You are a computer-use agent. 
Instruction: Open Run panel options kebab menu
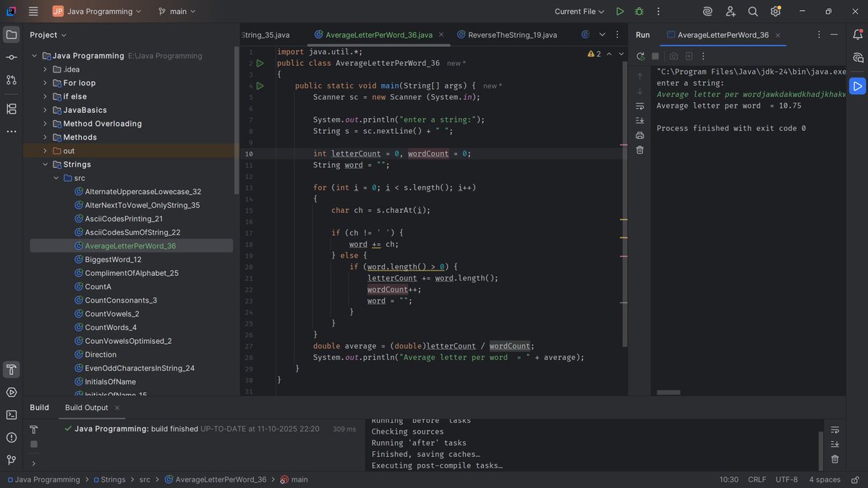tap(818, 35)
